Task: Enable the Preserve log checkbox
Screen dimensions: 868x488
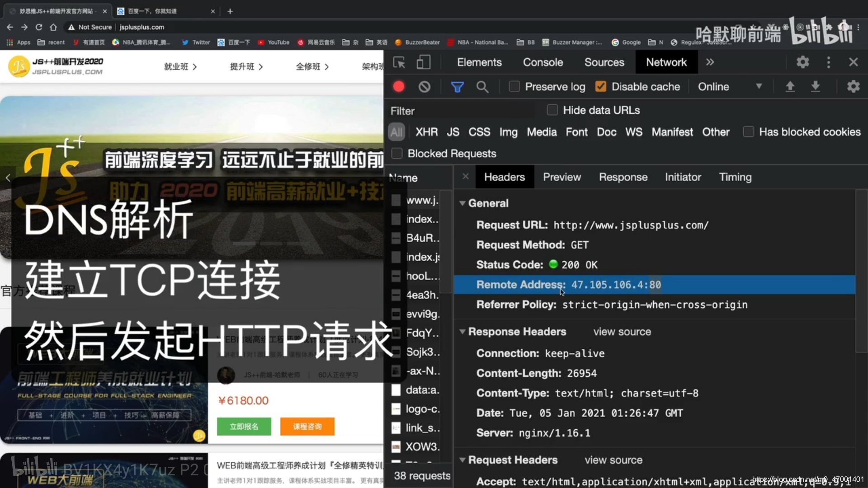Action: (514, 86)
